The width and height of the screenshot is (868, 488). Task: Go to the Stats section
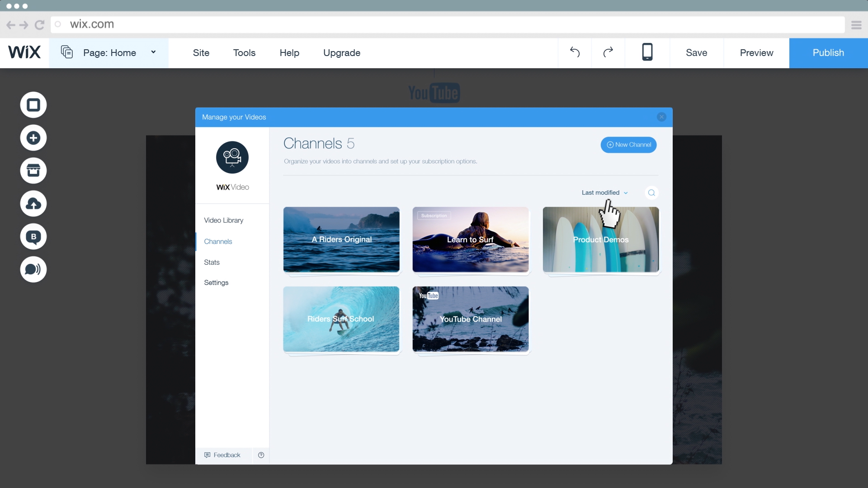(212, 263)
